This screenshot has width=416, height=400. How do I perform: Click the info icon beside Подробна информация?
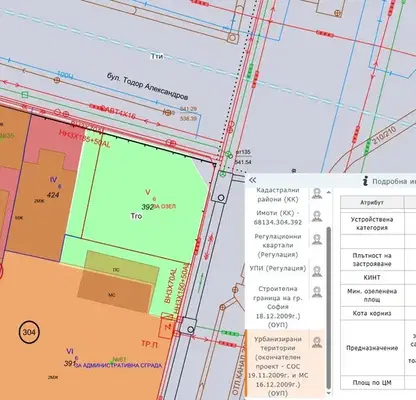[366, 181]
